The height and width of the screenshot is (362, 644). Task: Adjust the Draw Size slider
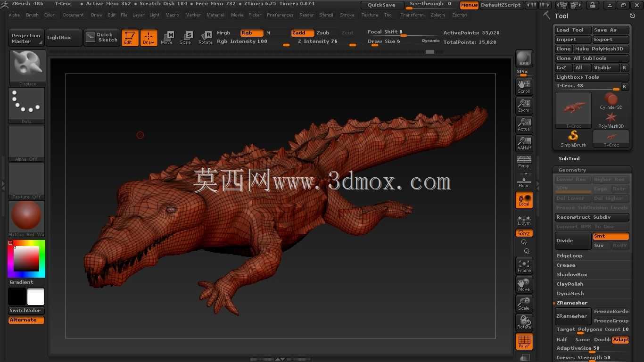click(404, 42)
